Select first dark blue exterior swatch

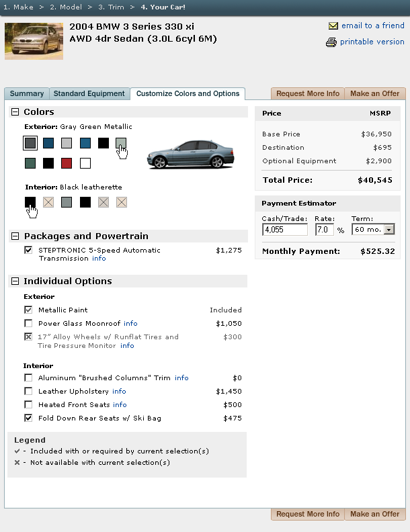pyautogui.click(x=48, y=143)
